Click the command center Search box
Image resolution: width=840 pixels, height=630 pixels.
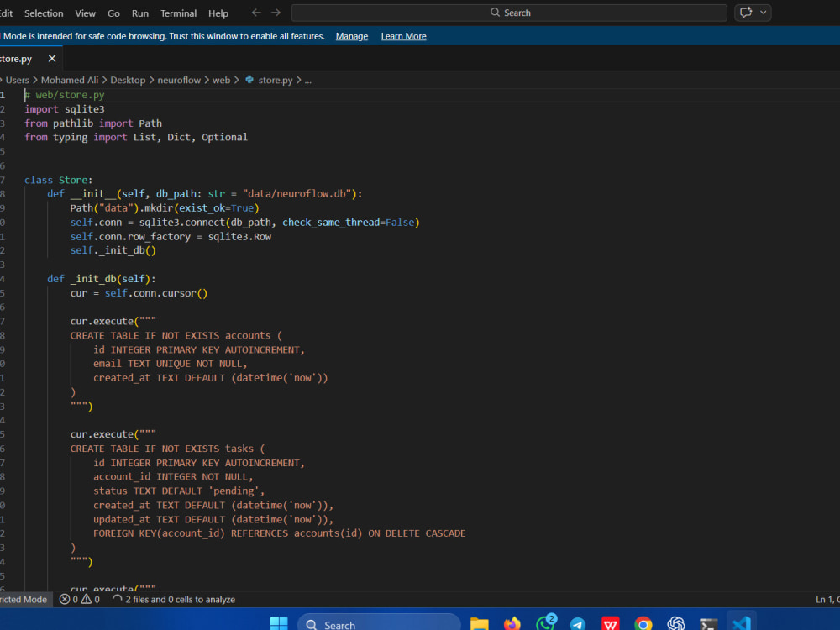coord(509,13)
